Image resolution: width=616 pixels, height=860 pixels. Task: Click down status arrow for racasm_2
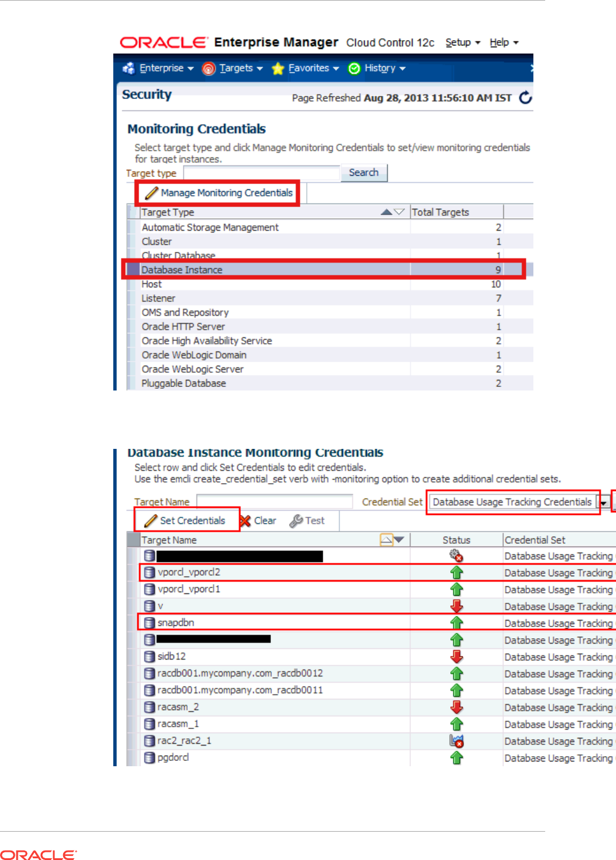pyautogui.click(x=456, y=707)
